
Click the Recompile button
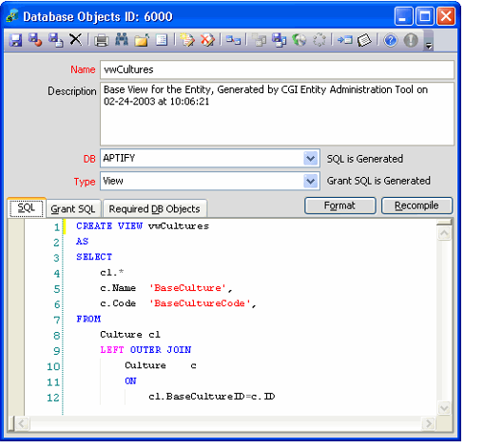point(416,205)
